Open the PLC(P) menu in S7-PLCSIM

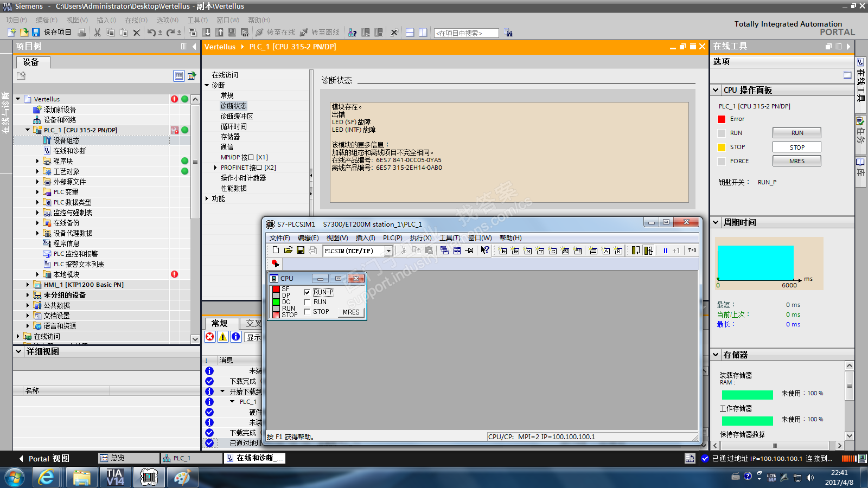coord(393,238)
